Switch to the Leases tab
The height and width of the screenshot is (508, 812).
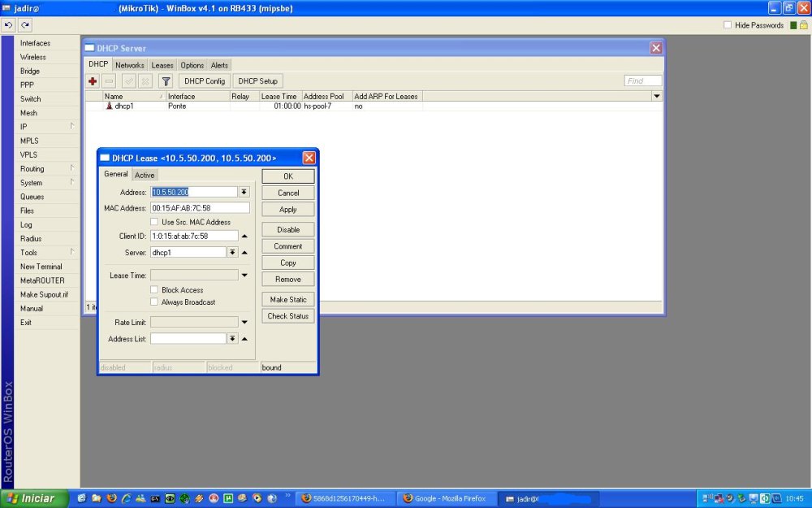click(x=162, y=65)
